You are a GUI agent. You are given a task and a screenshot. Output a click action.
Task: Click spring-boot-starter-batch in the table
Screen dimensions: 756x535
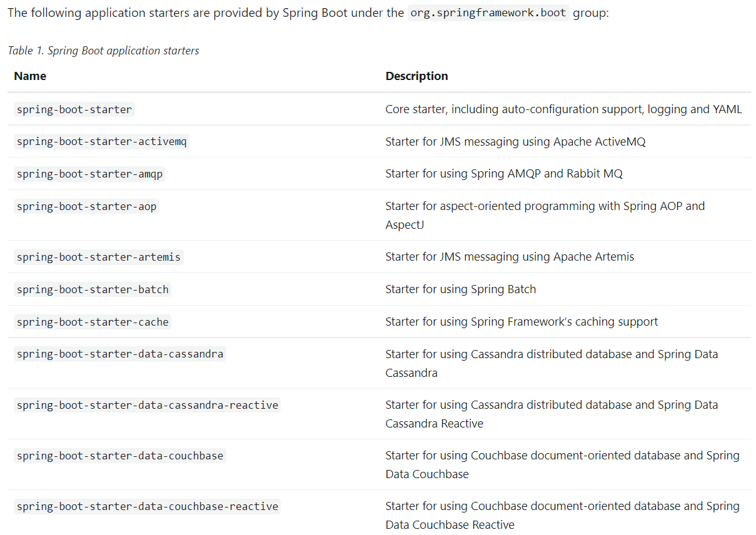93,289
